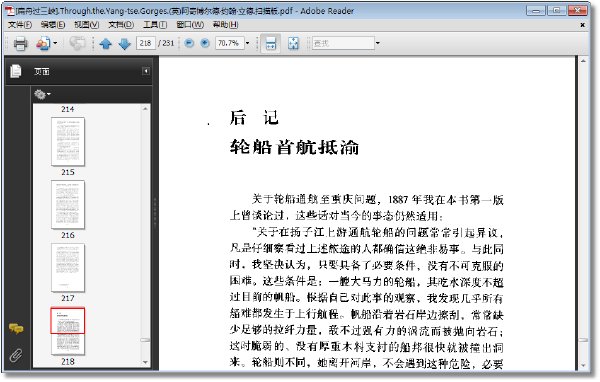Toggle scrolling page fit-width mode
This screenshot has width=600, height=382.
[x=271, y=43]
